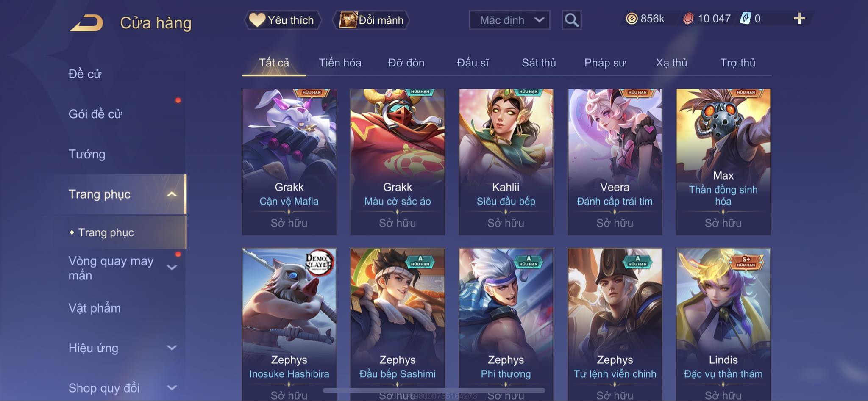Expand the Vòng quay may mắn section
Image resolution: width=868 pixels, height=401 pixels.
pos(172,268)
